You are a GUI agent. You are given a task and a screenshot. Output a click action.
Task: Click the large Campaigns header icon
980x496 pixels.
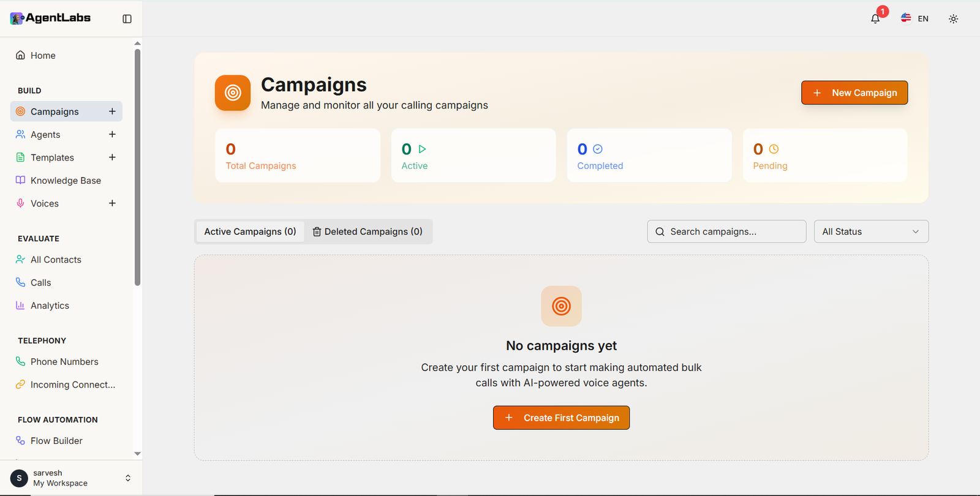pos(233,93)
